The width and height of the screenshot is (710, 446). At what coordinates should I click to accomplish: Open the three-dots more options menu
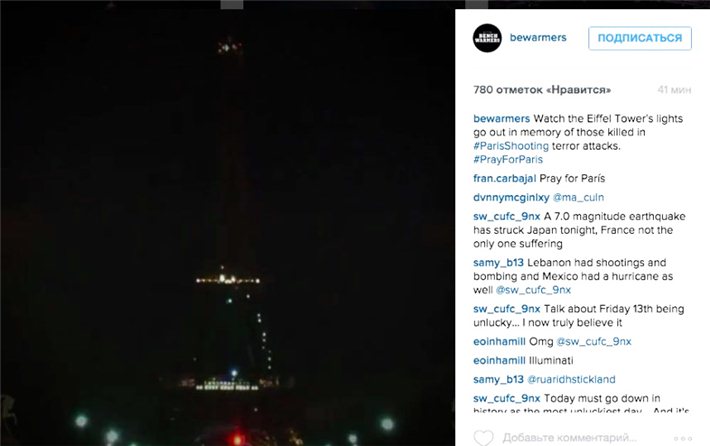683,438
